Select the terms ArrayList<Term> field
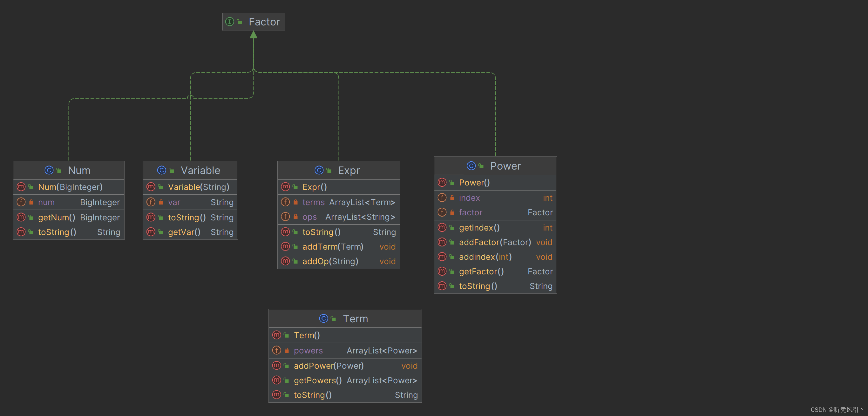The image size is (868, 416). pyautogui.click(x=339, y=202)
